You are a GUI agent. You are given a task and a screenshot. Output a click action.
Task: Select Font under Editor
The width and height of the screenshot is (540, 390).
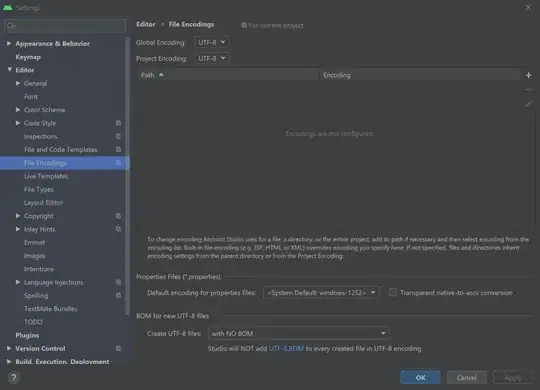(31, 96)
